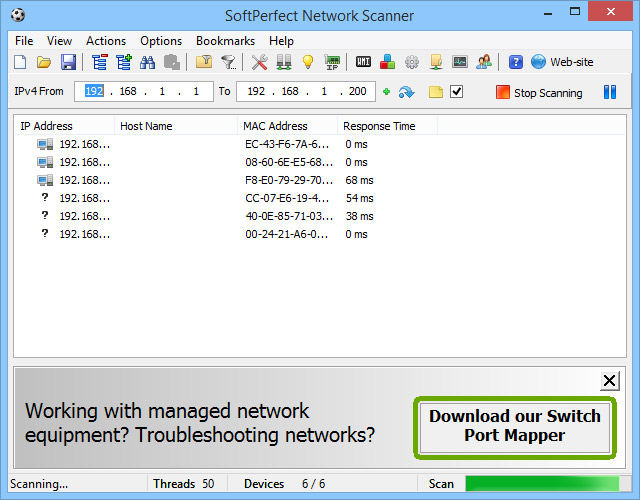Toggle the checkbox next to IP range
Viewport: 640px width, 500px height.
click(x=456, y=91)
